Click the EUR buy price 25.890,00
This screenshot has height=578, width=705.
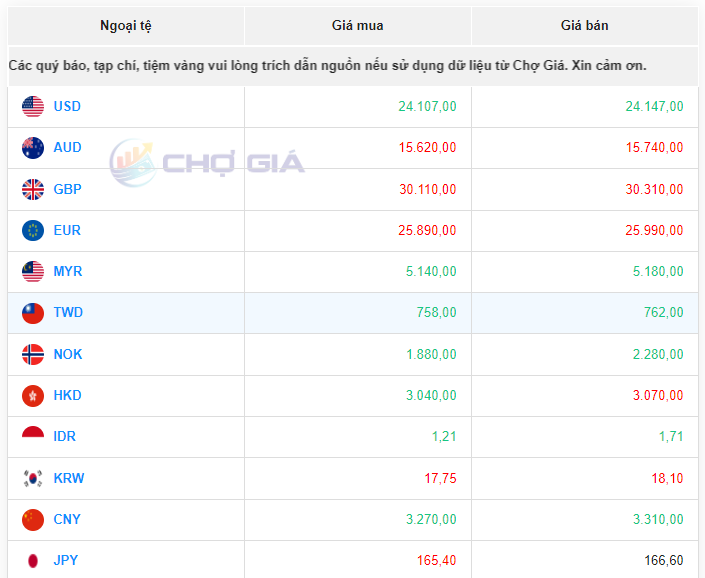(x=427, y=231)
